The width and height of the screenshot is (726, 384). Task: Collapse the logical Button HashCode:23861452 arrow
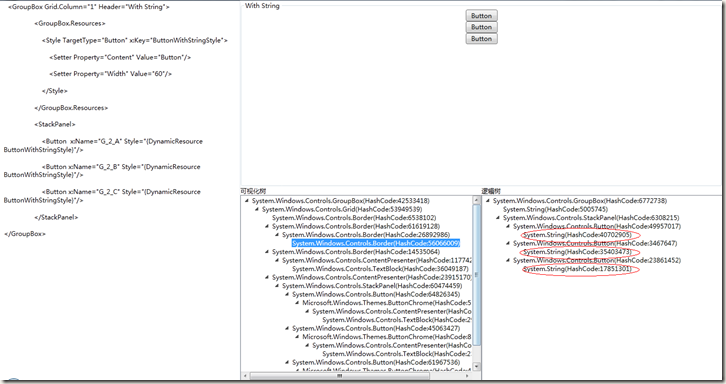508,260
